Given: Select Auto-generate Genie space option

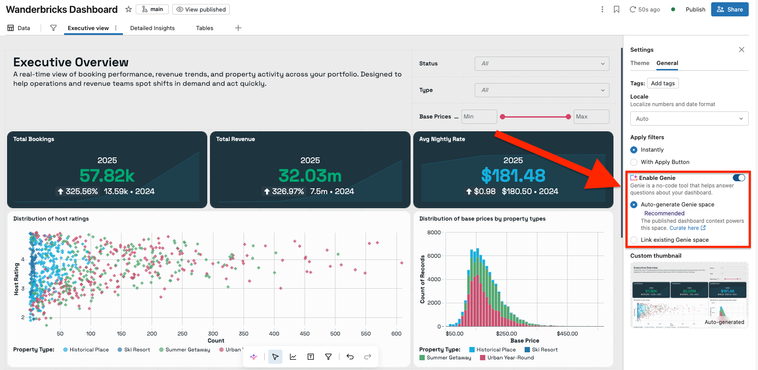Looking at the screenshot, I should coord(634,205).
